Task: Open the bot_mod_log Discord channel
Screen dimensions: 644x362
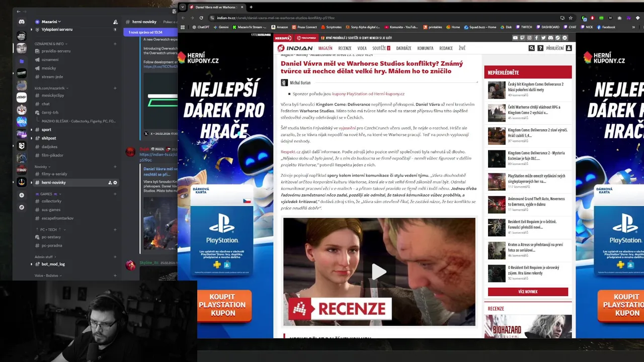Action: [x=53, y=264]
